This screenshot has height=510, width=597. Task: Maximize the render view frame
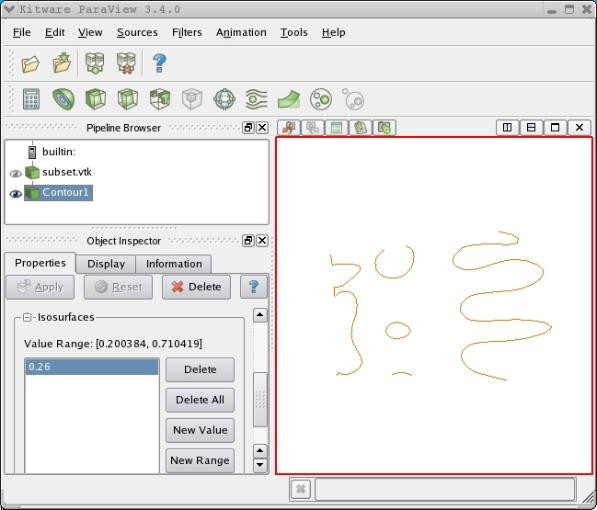[555, 127]
